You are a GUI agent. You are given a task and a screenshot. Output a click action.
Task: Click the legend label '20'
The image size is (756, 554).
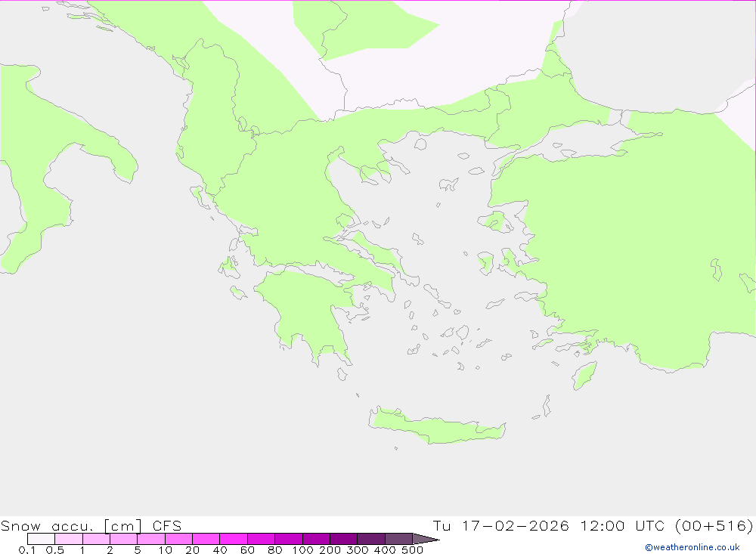click(x=192, y=550)
